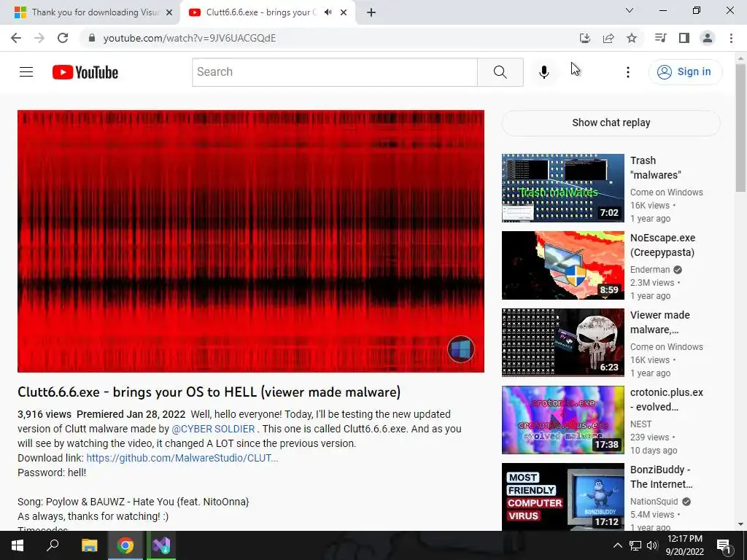
Task: Open BonziBuddy video thumbnail
Action: 562,497
